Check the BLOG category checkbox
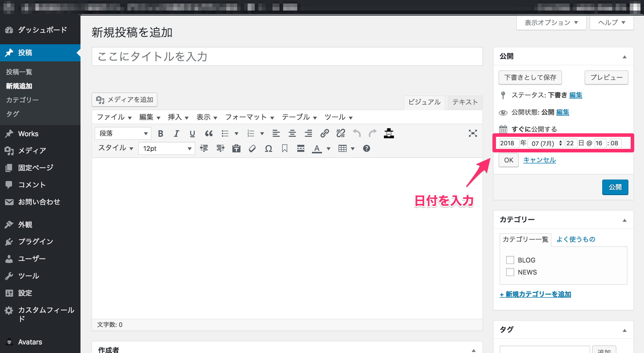644x353 pixels. (x=510, y=260)
